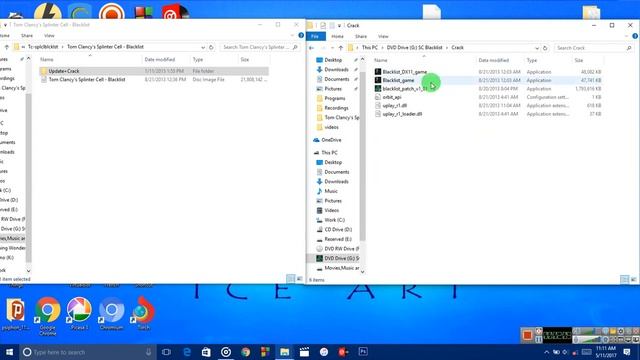Viewport: 640px width, 360px height.
Task: Open File Explorer on the taskbar
Action: [284, 352]
